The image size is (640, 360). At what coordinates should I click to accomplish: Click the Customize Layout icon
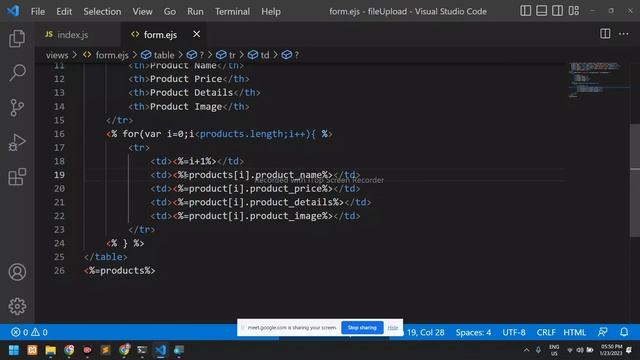[574, 11]
